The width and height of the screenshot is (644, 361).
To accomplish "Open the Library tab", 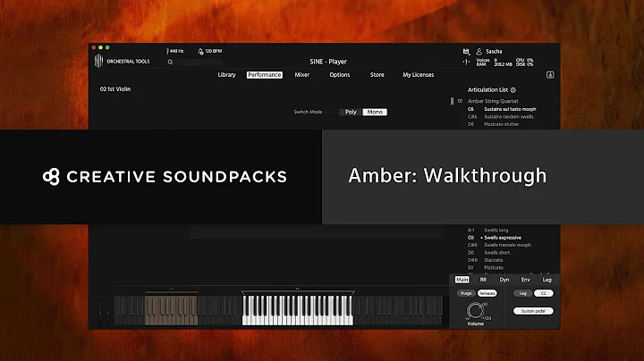I will (226, 75).
